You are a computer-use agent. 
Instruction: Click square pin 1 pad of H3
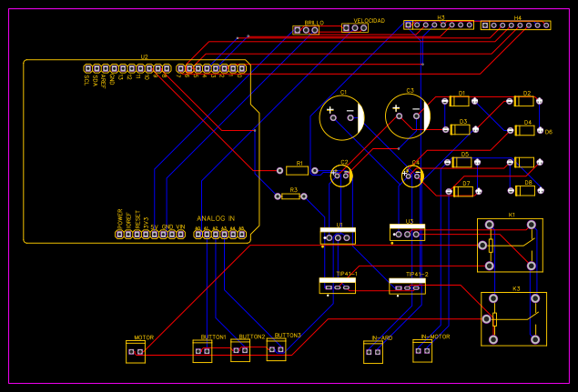click(408, 25)
